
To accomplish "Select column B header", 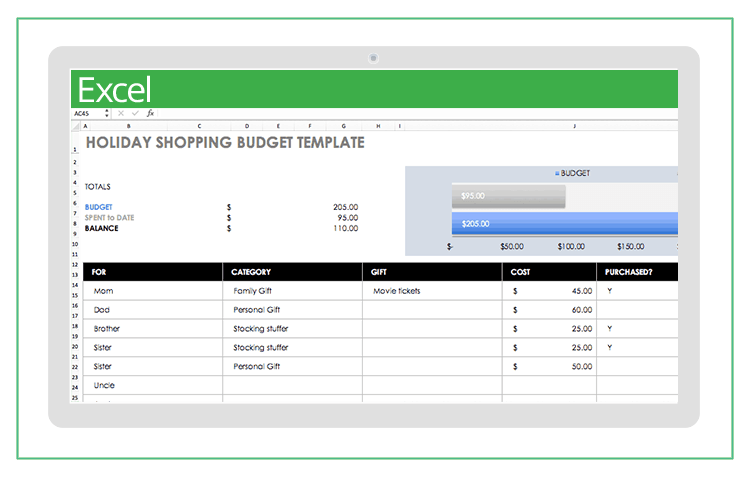I will pos(128,126).
